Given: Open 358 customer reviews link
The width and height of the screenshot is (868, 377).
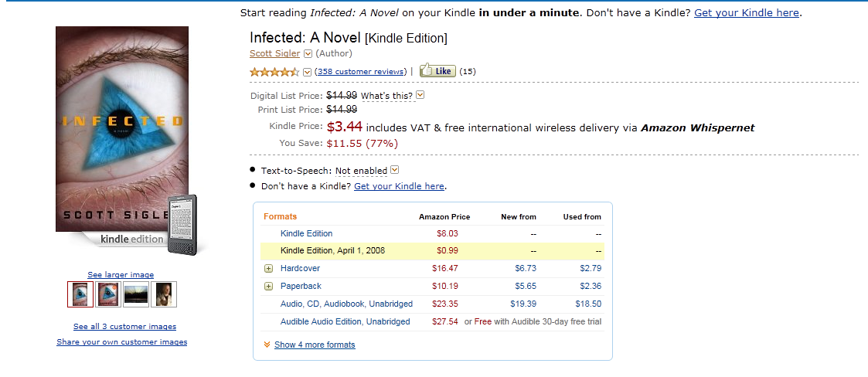Looking at the screenshot, I should click(360, 72).
